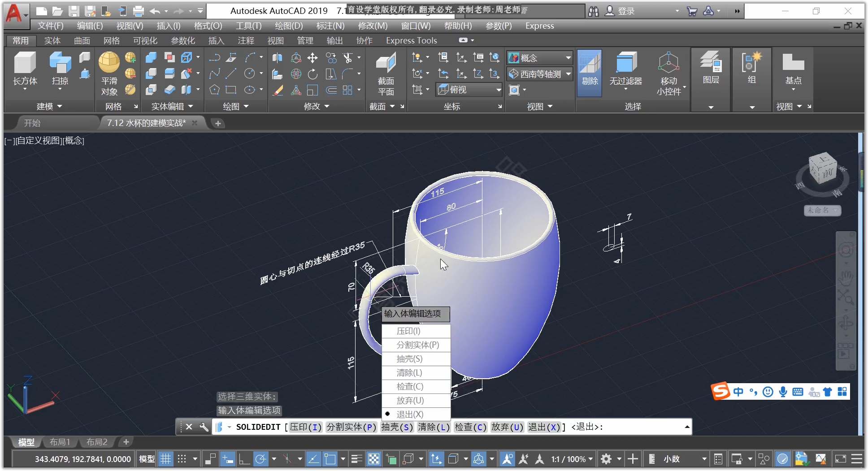Choose 压印(I) from the popup option list
The image size is (868, 471).
416,331
